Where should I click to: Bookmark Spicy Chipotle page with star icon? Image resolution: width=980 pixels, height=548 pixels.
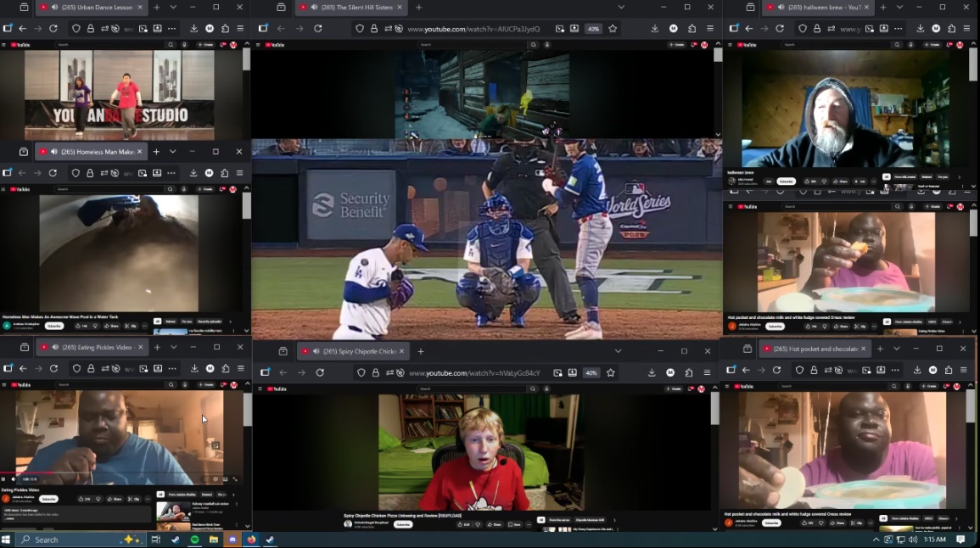click(x=611, y=372)
